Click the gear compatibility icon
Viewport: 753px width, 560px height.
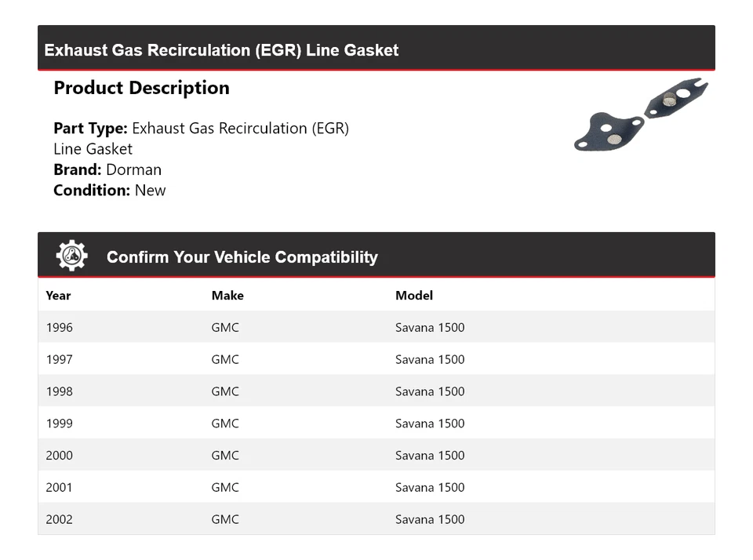click(71, 256)
